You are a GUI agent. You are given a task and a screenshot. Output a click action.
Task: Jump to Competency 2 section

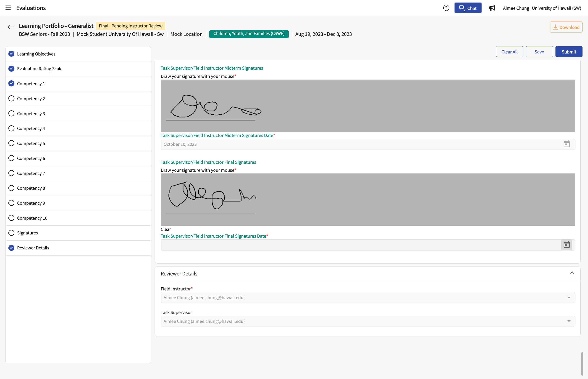(78, 98)
